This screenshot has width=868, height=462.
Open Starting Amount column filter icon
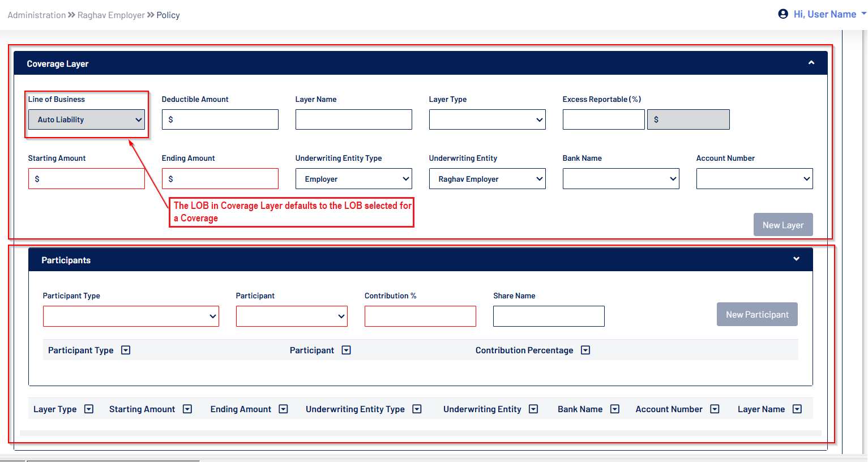click(187, 409)
